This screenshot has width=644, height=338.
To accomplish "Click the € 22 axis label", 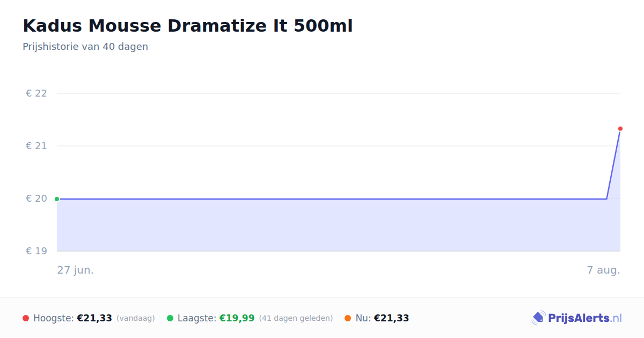I will pyautogui.click(x=36, y=93).
